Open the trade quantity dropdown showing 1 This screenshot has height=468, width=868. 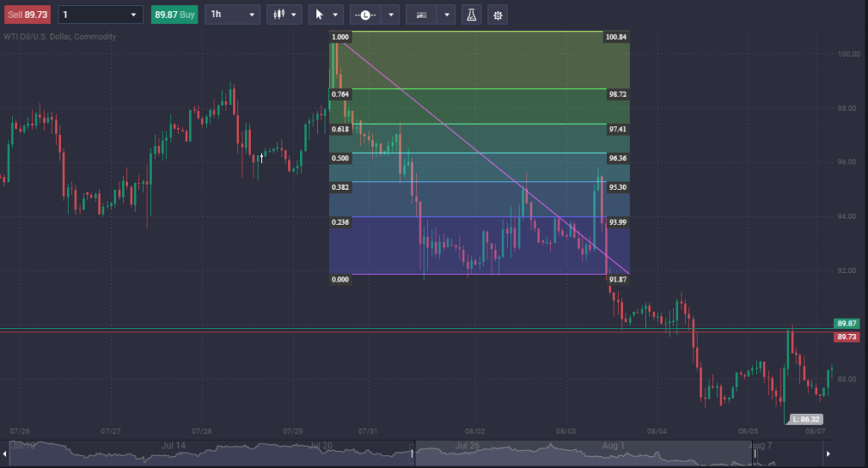[x=101, y=14]
